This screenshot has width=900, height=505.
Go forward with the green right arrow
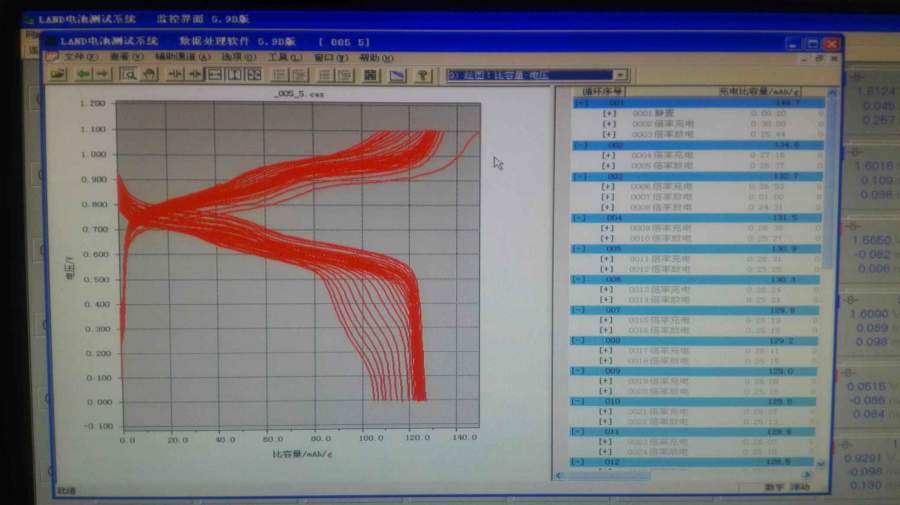[x=103, y=75]
